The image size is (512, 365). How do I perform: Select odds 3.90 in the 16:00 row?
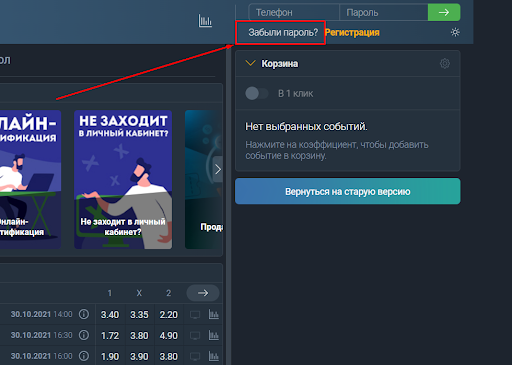(139, 357)
